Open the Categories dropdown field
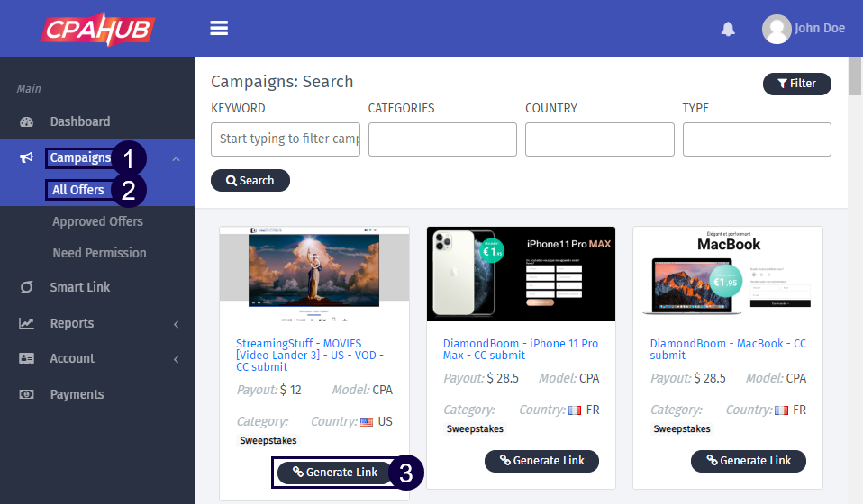The height and width of the screenshot is (504, 863). click(x=442, y=139)
